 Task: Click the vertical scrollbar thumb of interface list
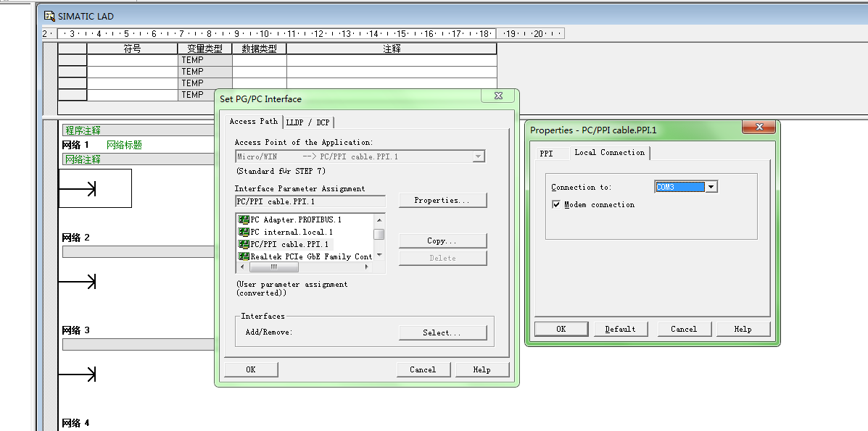coord(379,234)
